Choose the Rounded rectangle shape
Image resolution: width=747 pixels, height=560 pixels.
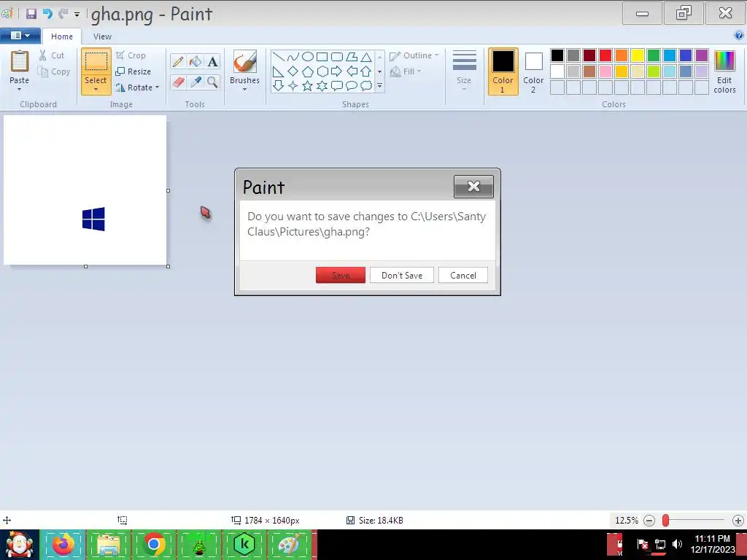(x=337, y=57)
